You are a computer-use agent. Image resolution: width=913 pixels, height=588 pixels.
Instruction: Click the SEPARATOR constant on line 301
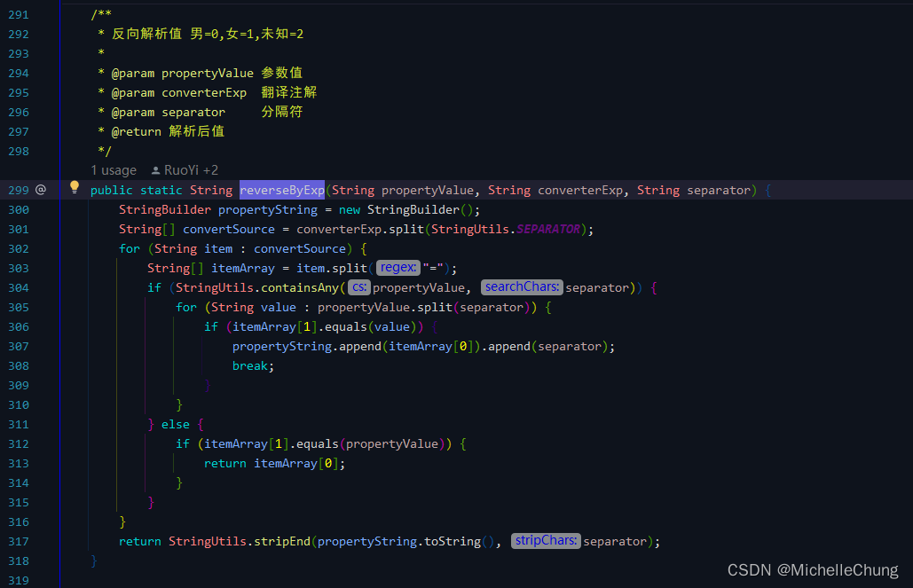coord(548,229)
